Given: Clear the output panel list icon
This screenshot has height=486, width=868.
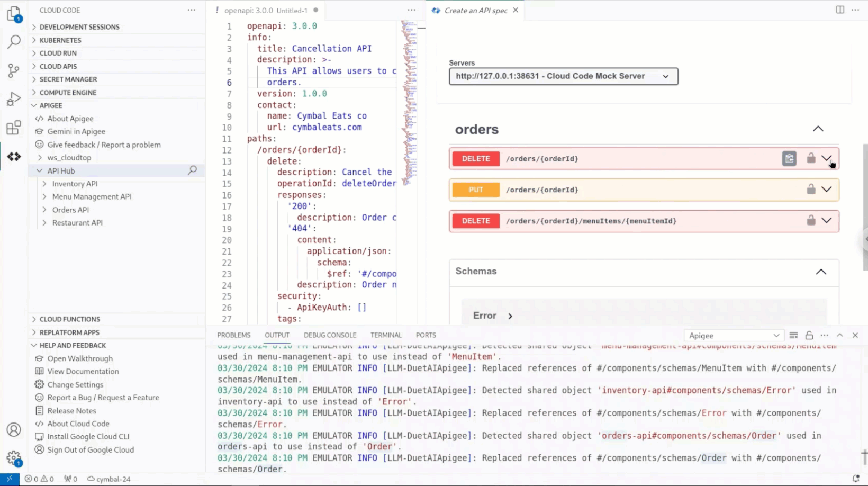Looking at the screenshot, I should 793,336.
